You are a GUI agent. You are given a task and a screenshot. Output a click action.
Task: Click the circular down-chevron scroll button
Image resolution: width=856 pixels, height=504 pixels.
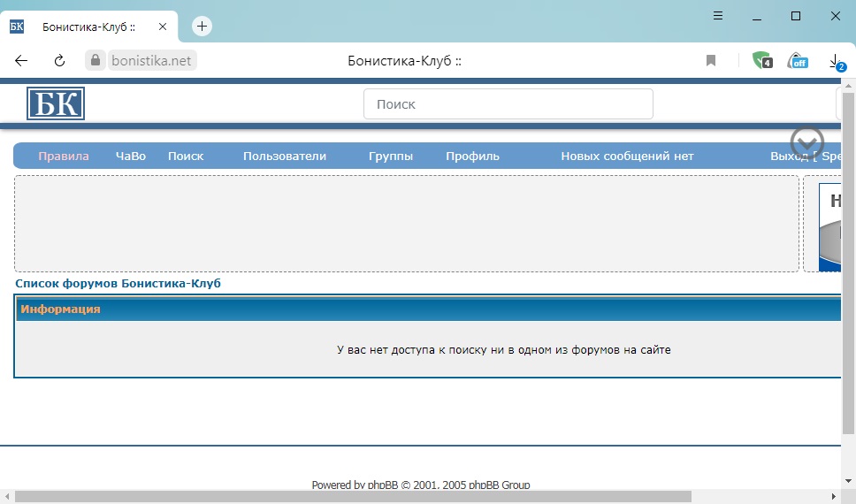[806, 143]
